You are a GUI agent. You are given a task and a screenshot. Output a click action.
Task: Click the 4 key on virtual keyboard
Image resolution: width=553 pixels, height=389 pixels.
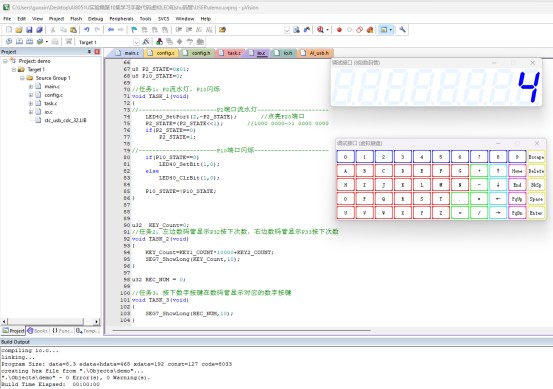[x=422, y=157]
